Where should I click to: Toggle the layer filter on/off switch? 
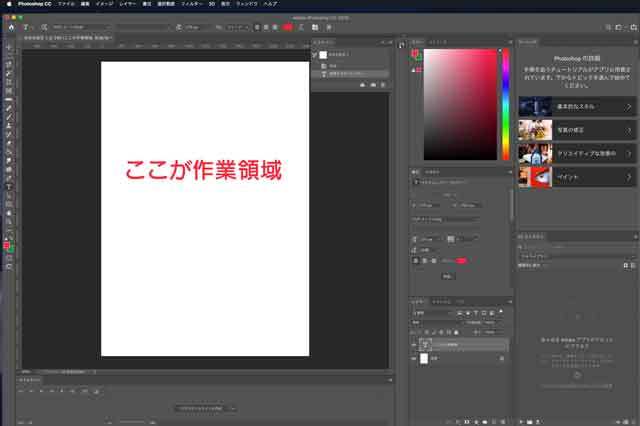pyautogui.click(x=501, y=312)
